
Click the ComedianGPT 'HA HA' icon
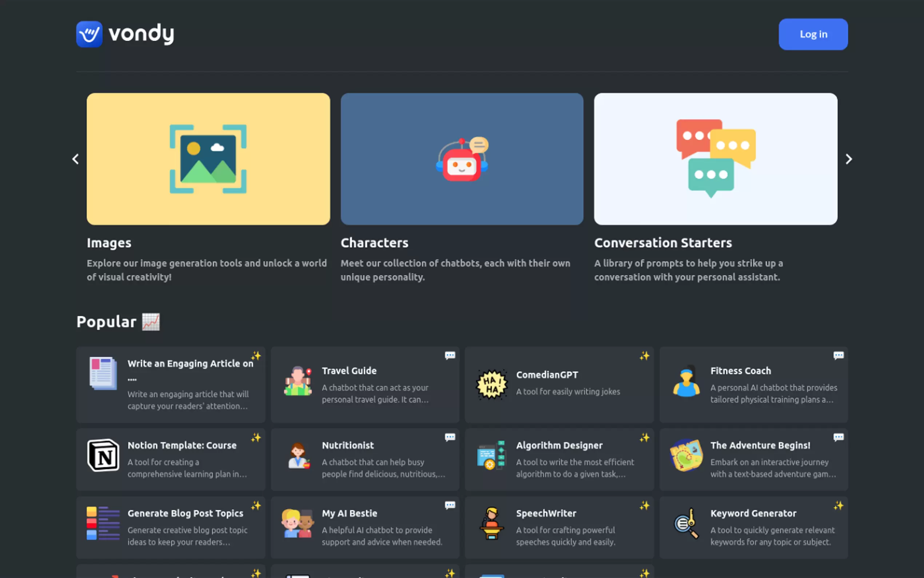coord(491,384)
